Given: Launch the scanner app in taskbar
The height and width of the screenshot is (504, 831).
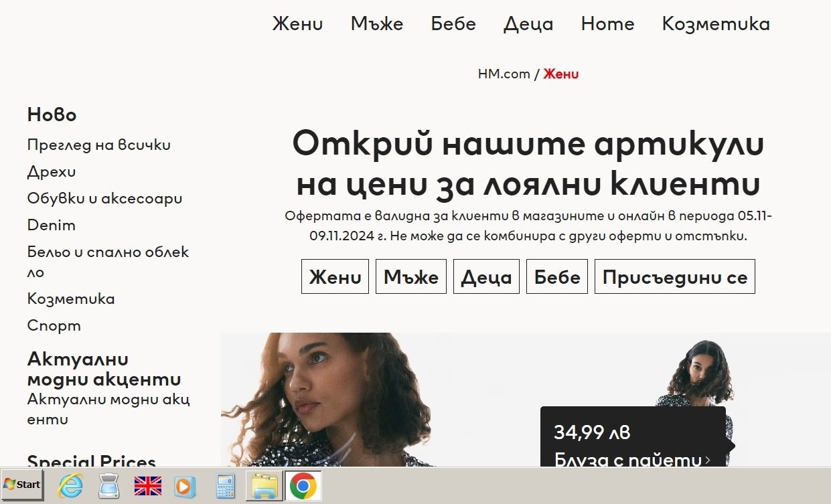Looking at the screenshot, I should 108,486.
